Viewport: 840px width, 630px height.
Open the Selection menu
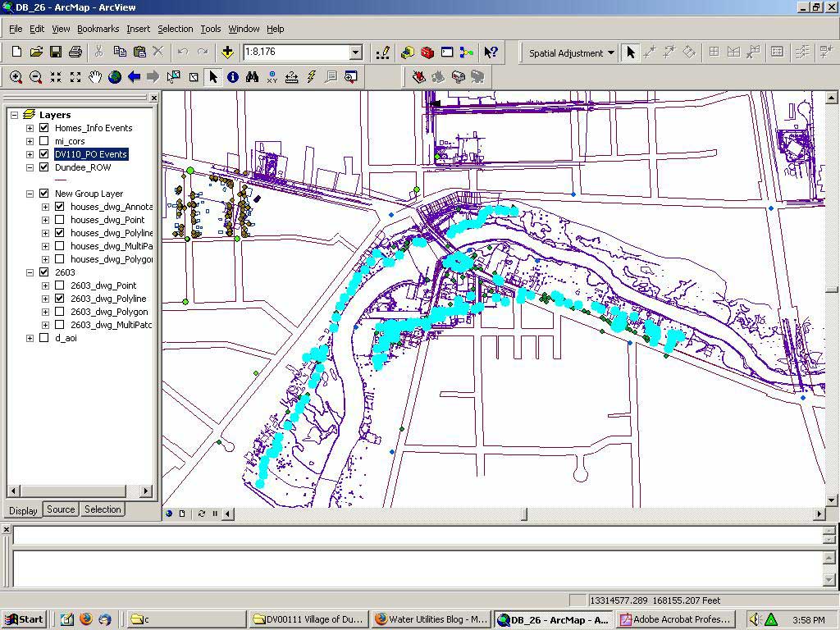[x=175, y=29]
